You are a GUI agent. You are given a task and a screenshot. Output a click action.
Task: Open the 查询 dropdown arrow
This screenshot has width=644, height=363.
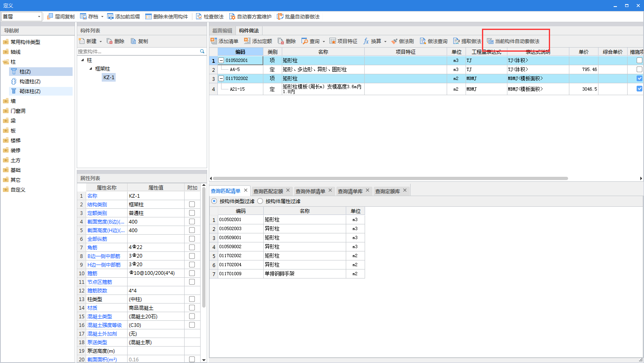324,41
